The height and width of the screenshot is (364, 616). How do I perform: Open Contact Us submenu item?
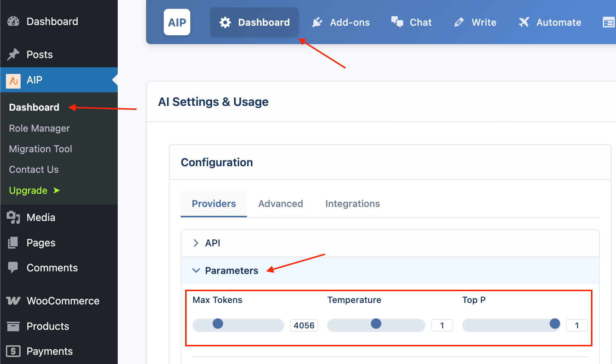pos(34,169)
